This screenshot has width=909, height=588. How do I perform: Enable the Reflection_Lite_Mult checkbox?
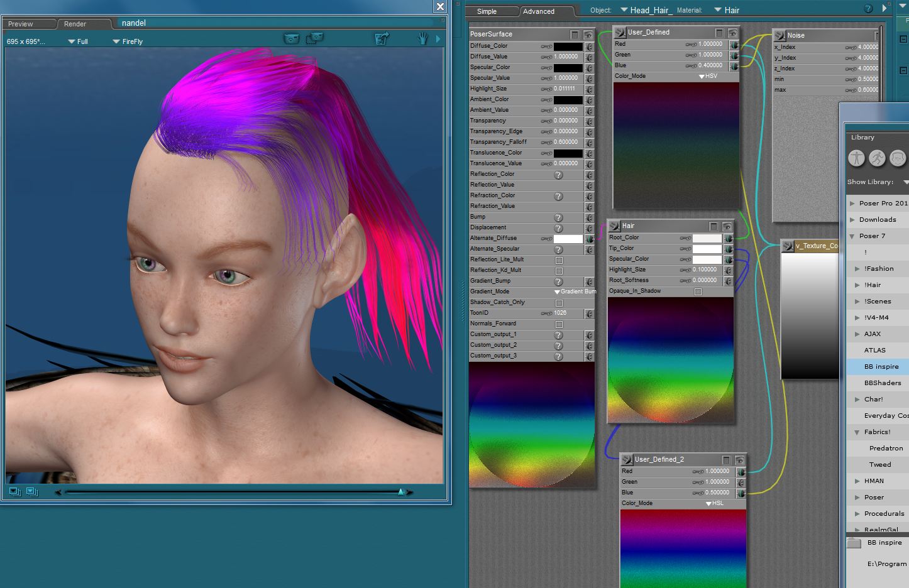pos(559,260)
